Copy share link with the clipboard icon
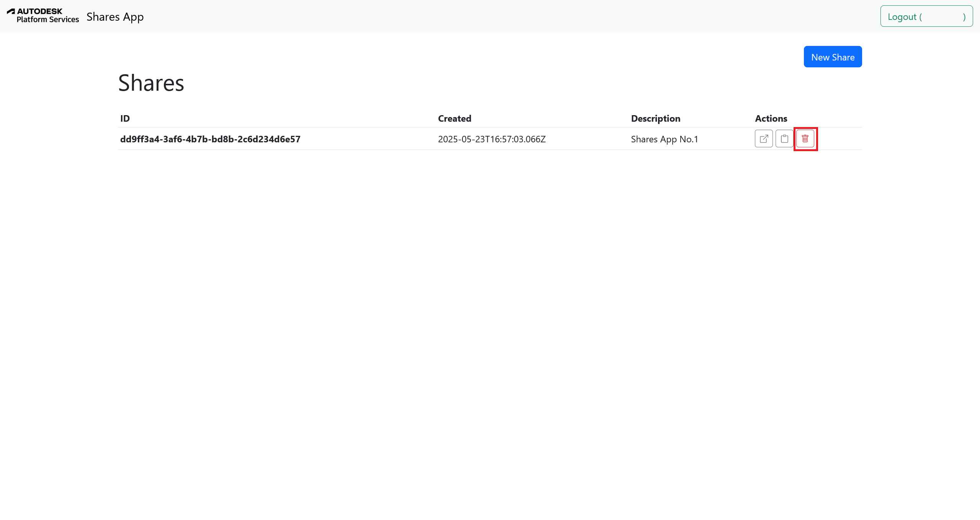The width and height of the screenshot is (980, 520). point(784,139)
